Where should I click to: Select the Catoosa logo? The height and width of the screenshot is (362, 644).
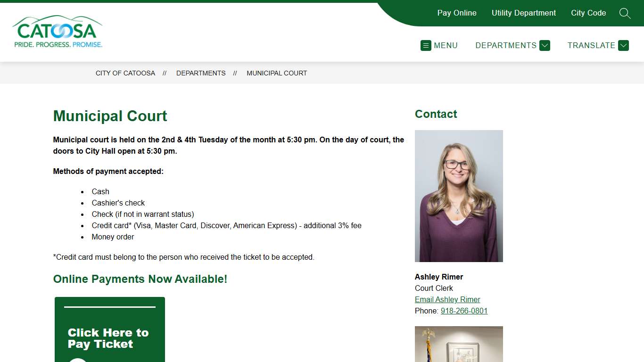[x=57, y=31]
